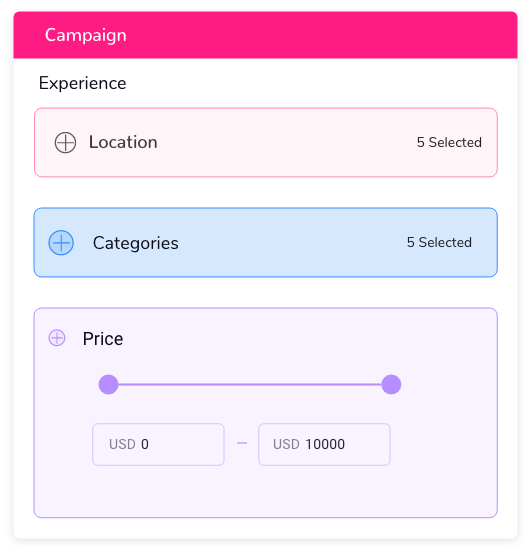Expand the Categories filter panel
Screen dimensions: 531x554
point(266,242)
